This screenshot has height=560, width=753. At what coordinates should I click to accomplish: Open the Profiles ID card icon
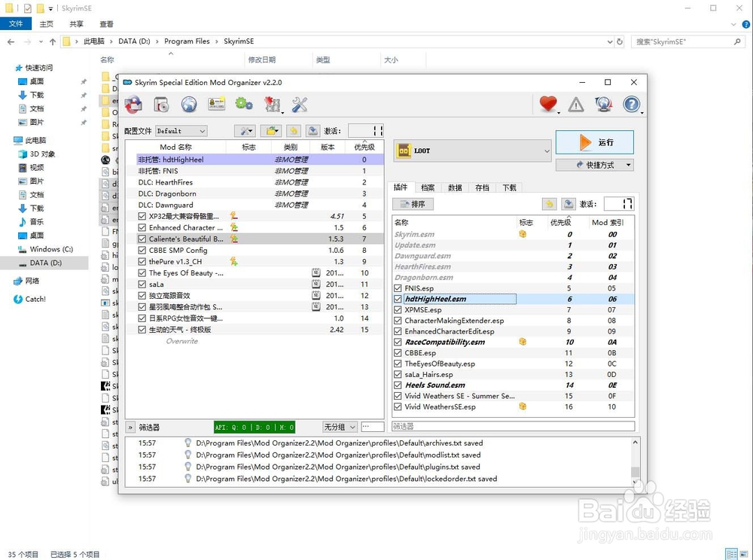217,104
